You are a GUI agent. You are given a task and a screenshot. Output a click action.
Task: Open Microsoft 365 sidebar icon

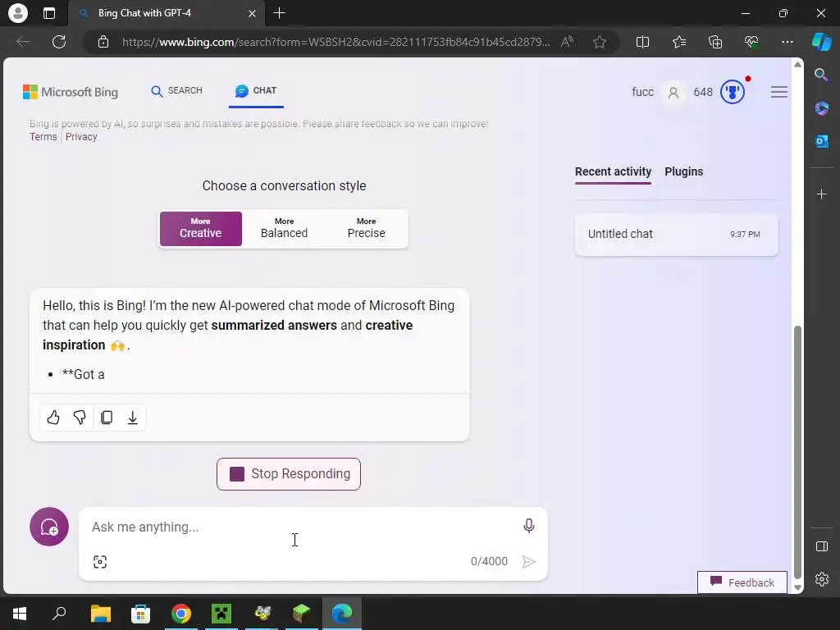[821, 107]
